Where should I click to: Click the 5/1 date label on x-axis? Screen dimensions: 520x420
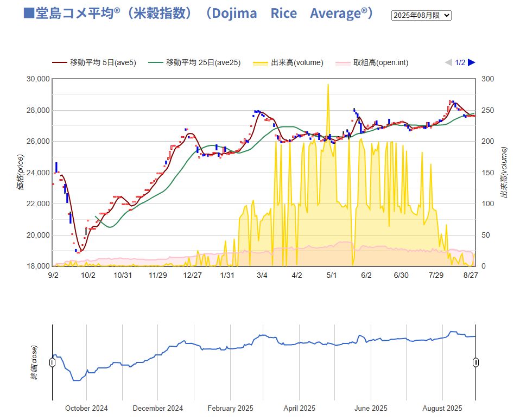[x=332, y=275]
